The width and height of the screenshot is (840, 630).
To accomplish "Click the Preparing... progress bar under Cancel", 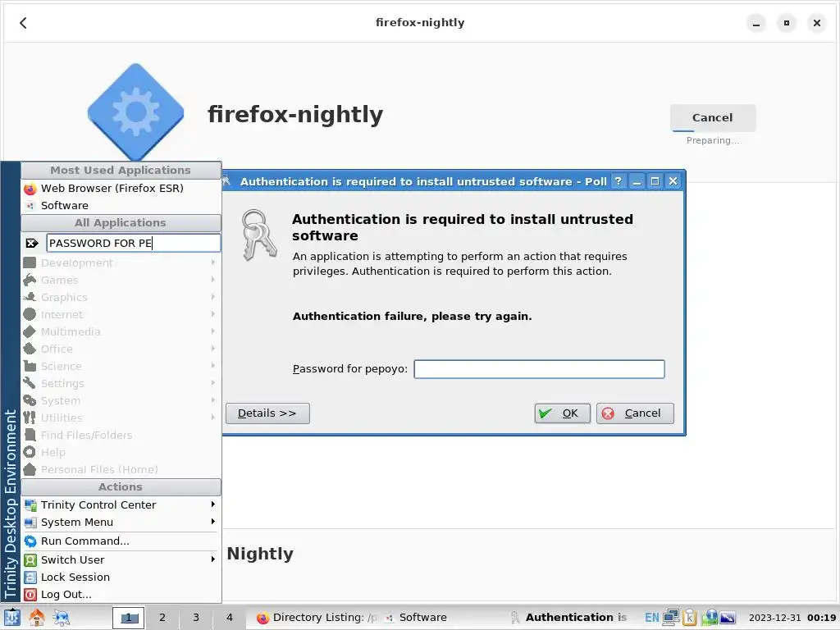I will point(713,130).
